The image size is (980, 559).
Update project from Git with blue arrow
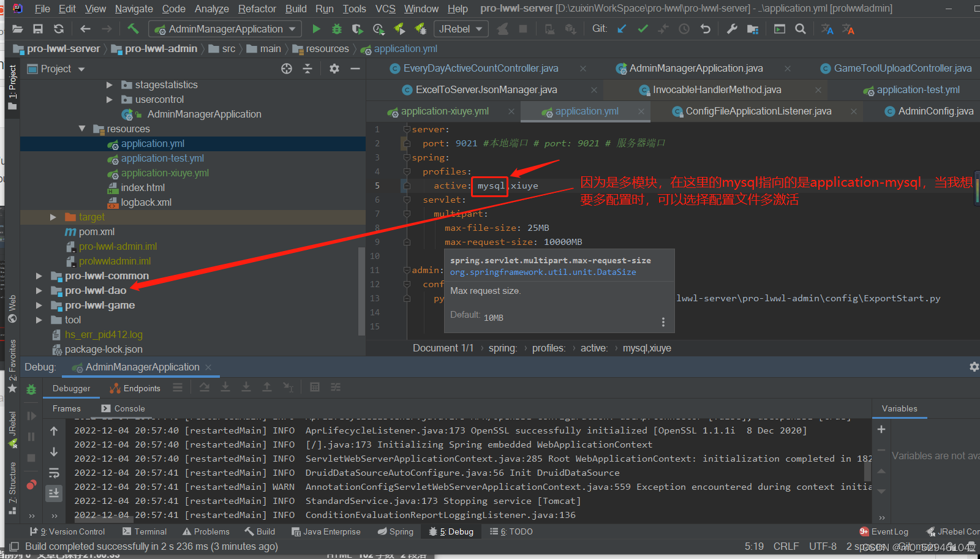pos(621,29)
